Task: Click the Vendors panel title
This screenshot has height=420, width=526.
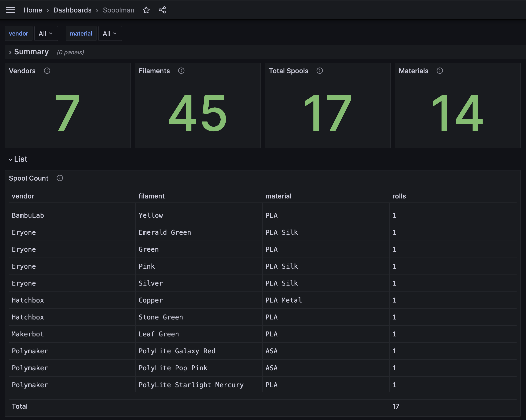Action: click(x=22, y=71)
